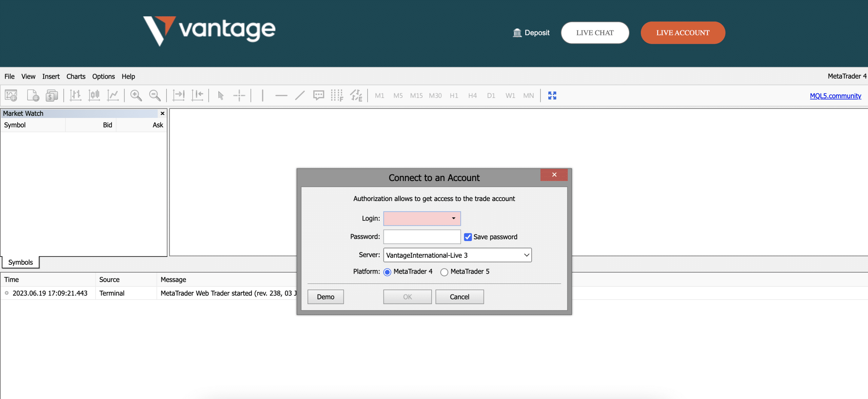Set timeframe to M1

pos(379,96)
